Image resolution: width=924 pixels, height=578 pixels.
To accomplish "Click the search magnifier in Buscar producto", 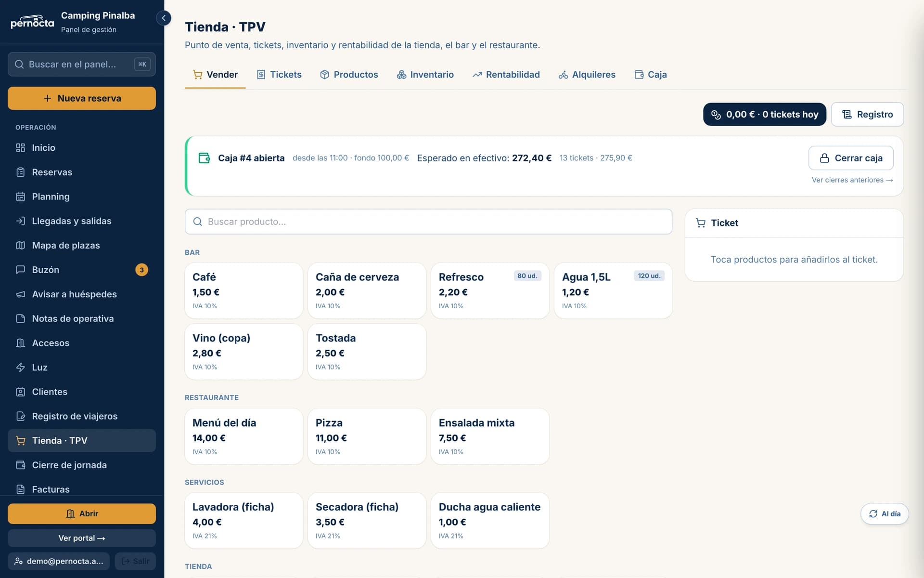I will [x=197, y=222].
